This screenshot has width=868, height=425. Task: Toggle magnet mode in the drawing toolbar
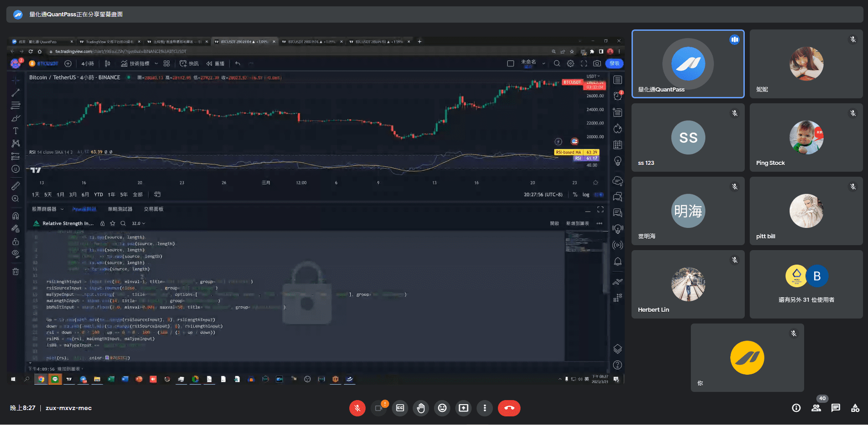pos(15,216)
